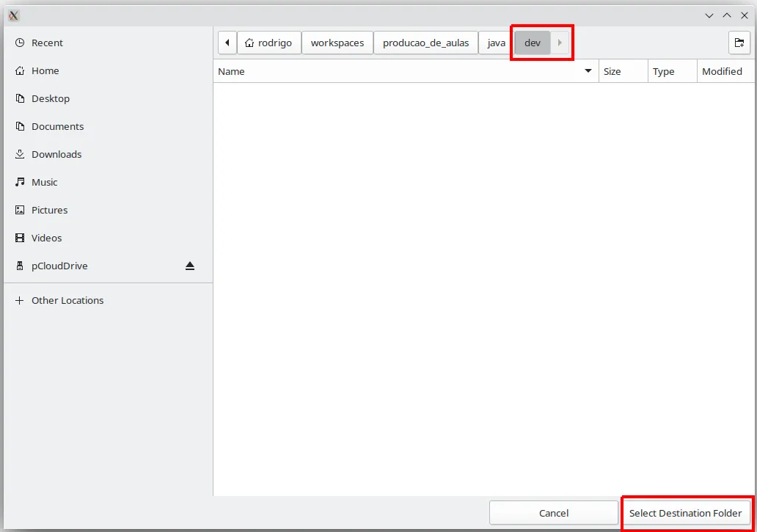This screenshot has width=757, height=532.
Task: Click the path bar back arrow
Action: coord(227,43)
